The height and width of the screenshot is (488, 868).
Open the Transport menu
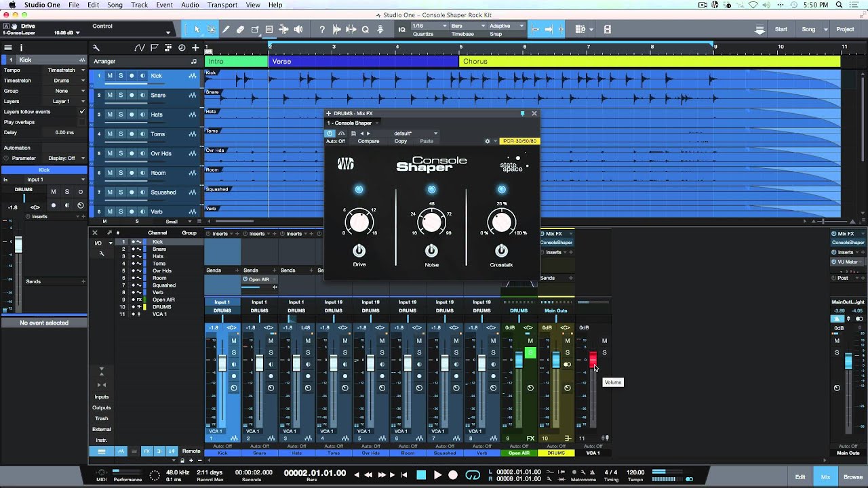pyautogui.click(x=222, y=5)
